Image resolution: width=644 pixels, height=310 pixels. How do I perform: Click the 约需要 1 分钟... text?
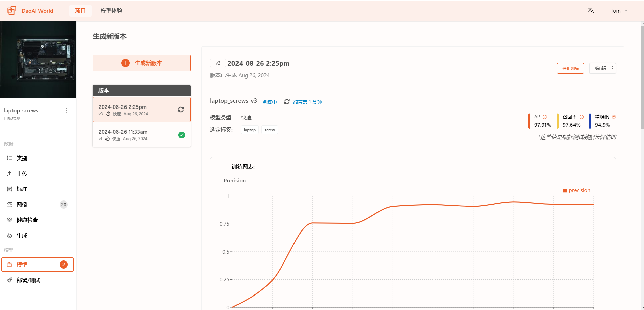pos(309,102)
